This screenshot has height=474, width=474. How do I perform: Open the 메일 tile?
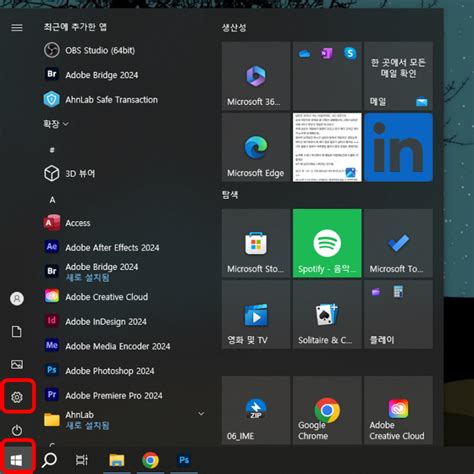(399, 76)
